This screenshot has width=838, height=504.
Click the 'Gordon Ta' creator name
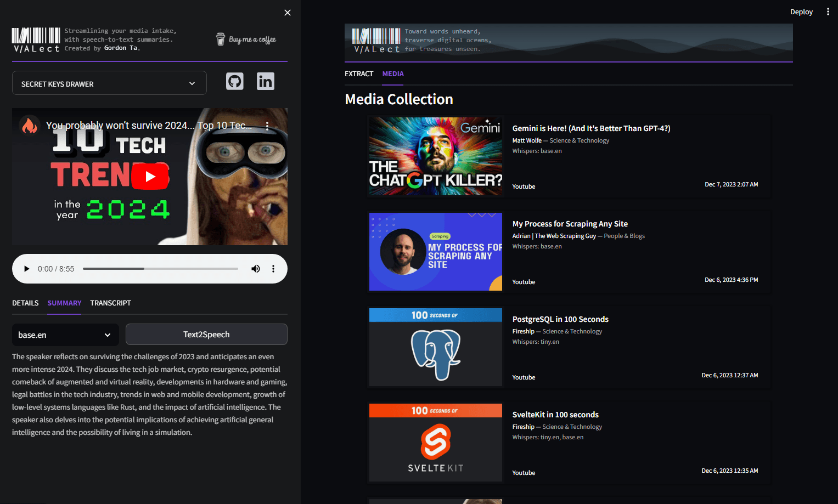point(121,48)
